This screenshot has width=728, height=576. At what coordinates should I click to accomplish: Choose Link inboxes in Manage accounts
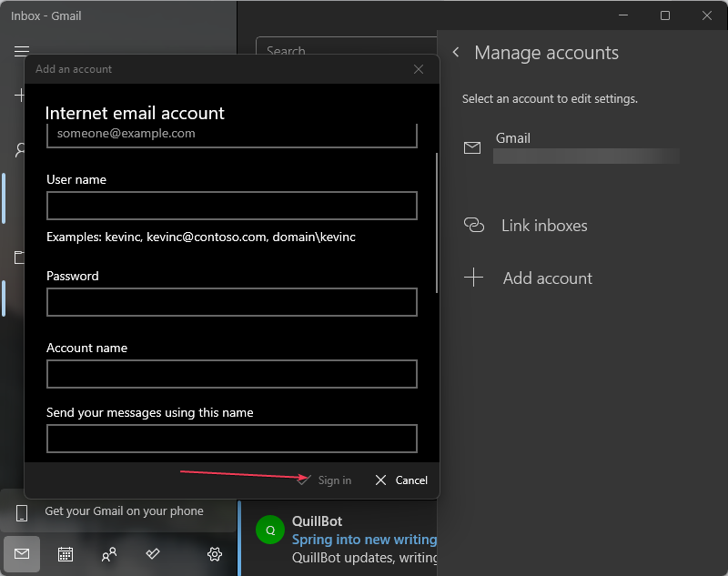pos(543,226)
